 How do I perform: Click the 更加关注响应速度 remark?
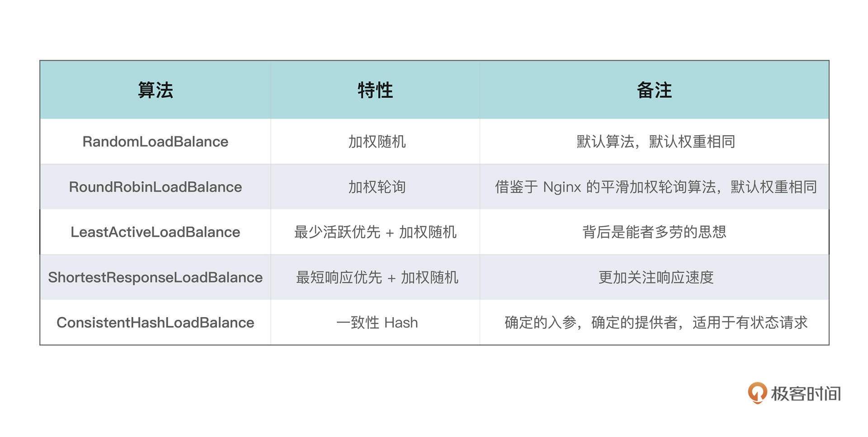[656, 277]
